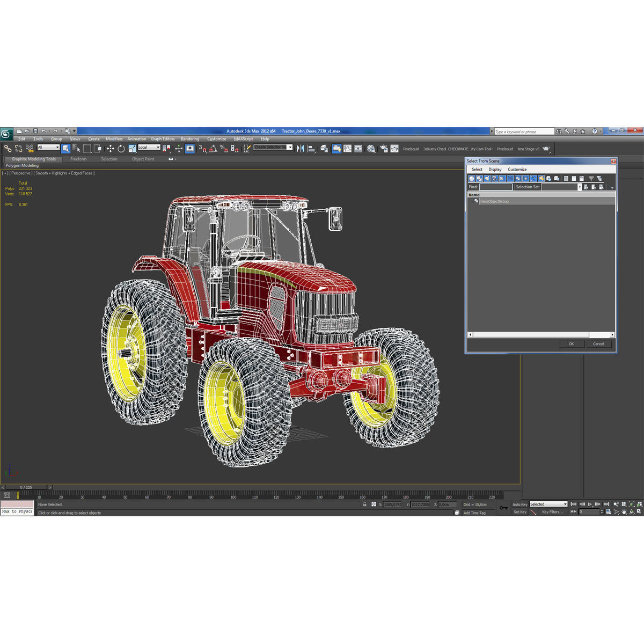Activate the Select and Rotate tool
The image size is (644, 644).
pos(121,149)
